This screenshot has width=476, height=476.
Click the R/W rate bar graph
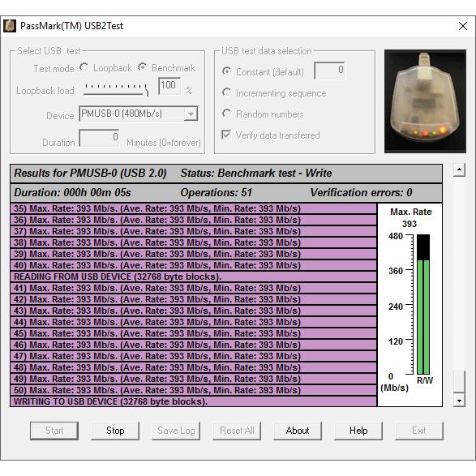pos(423,304)
